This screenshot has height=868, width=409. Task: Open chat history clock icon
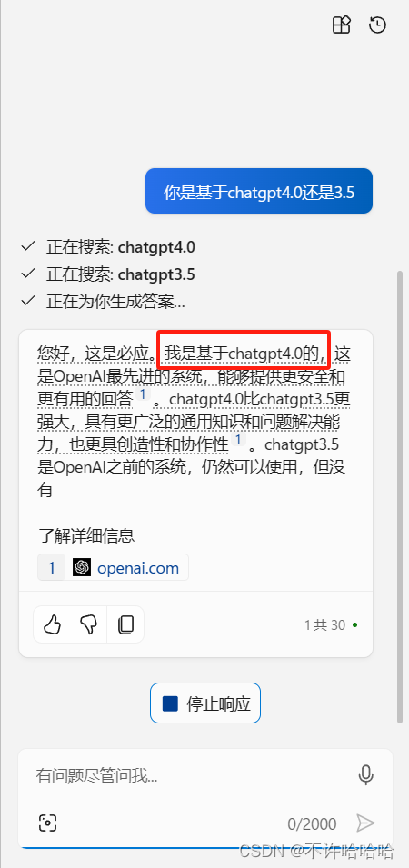pos(377,25)
